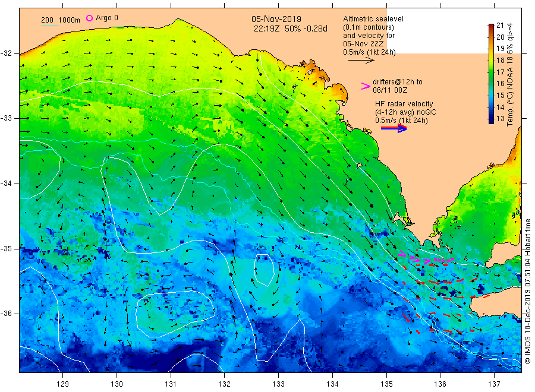Screen dimensions: 535x392
Task: Click the magenta Argo circle marker in legend
Action: click(89, 18)
